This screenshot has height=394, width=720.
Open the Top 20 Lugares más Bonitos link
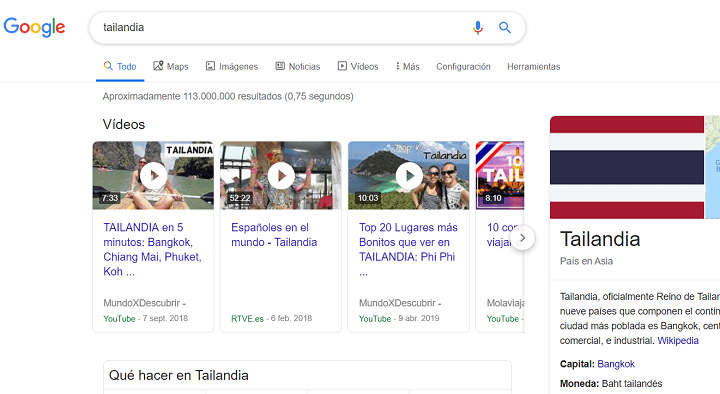pos(408,249)
